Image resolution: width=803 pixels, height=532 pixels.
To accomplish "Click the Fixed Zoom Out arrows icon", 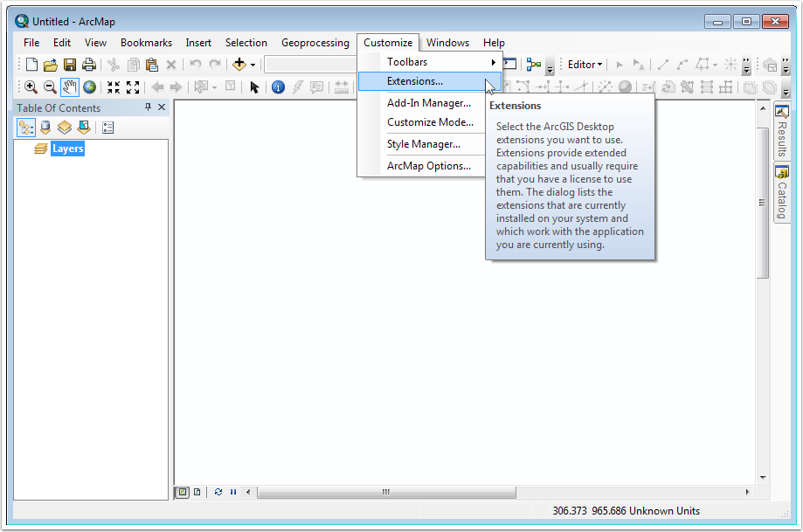I will pos(133,87).
